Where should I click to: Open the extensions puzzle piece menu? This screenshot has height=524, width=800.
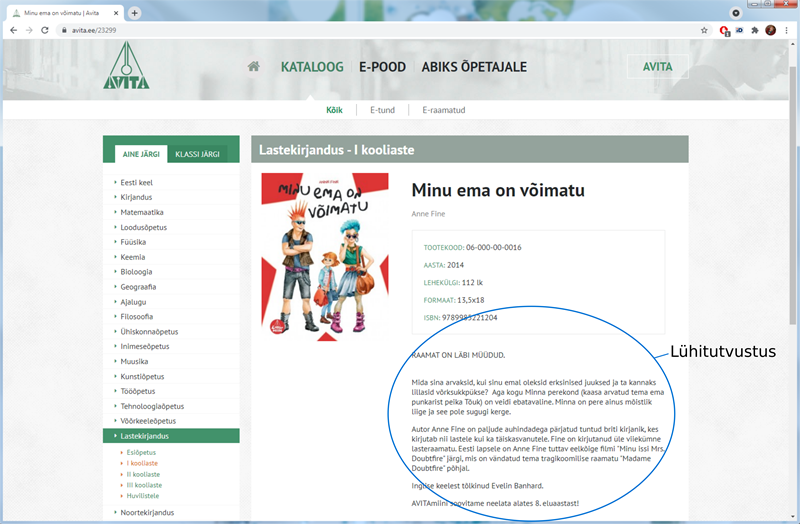pos(755,30)
